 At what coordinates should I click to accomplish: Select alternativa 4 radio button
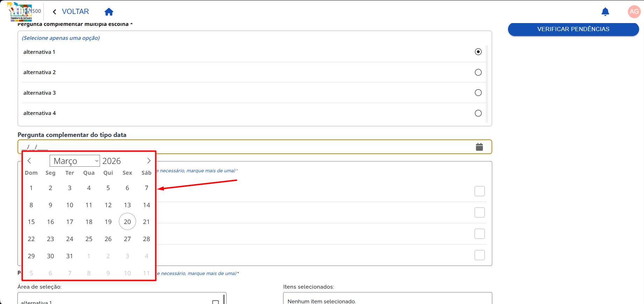point(478,113)
